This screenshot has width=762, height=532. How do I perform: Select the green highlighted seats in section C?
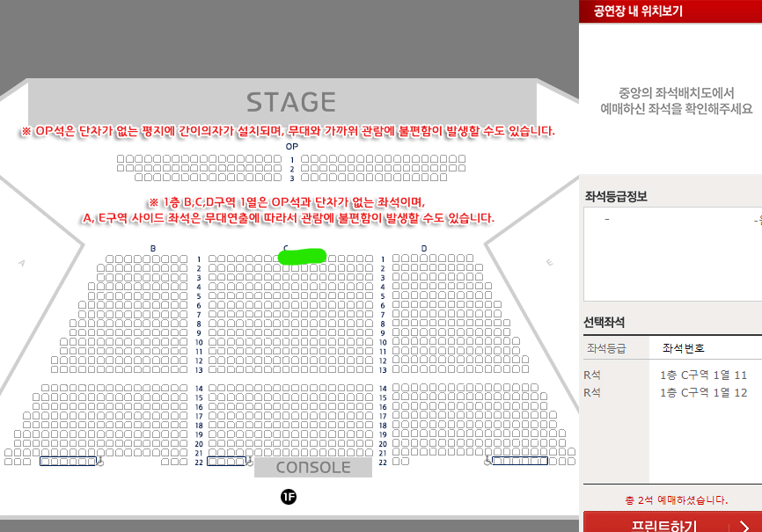[302, 256]
